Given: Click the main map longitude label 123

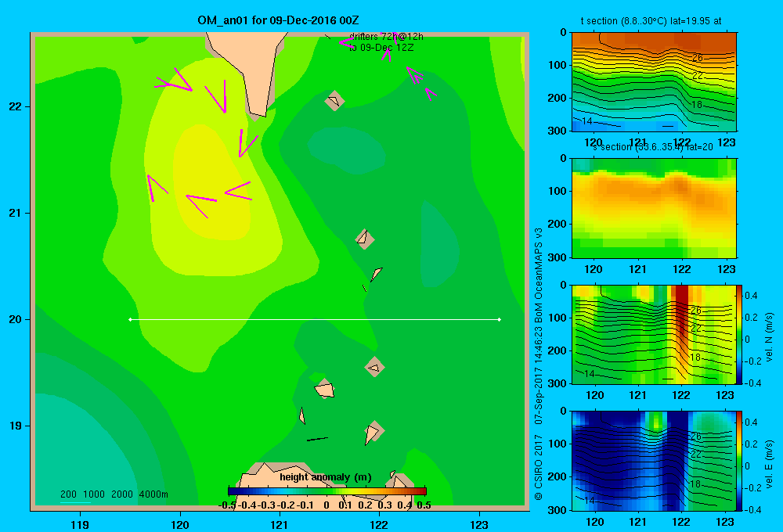Looking at the screenshot, I should coord(479,524).
